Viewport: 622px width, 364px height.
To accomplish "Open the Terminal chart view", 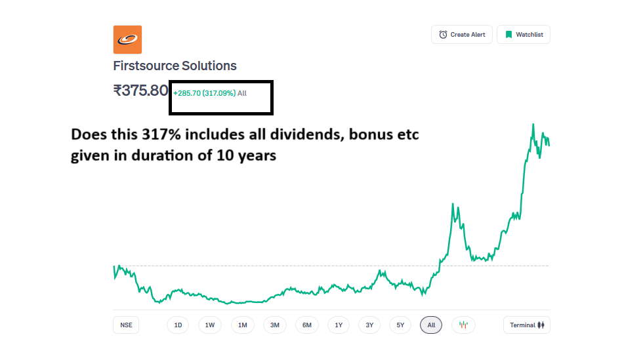I will 526,325.
